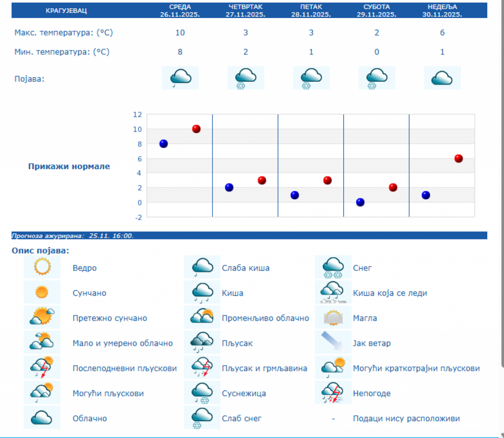This screenshot has width=504, height=438.
Task: Click the Магла fog legend icon
Action: pos(333,318)
